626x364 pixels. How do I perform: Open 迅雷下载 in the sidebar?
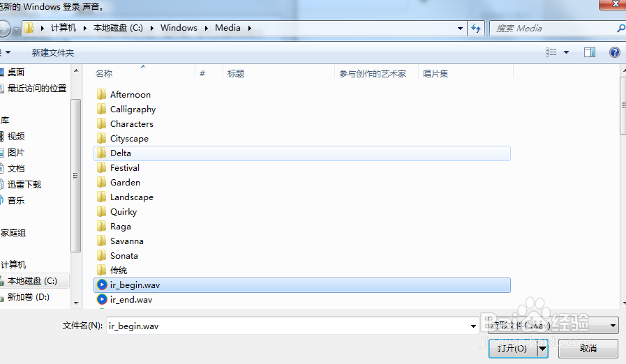pos(24,184)
